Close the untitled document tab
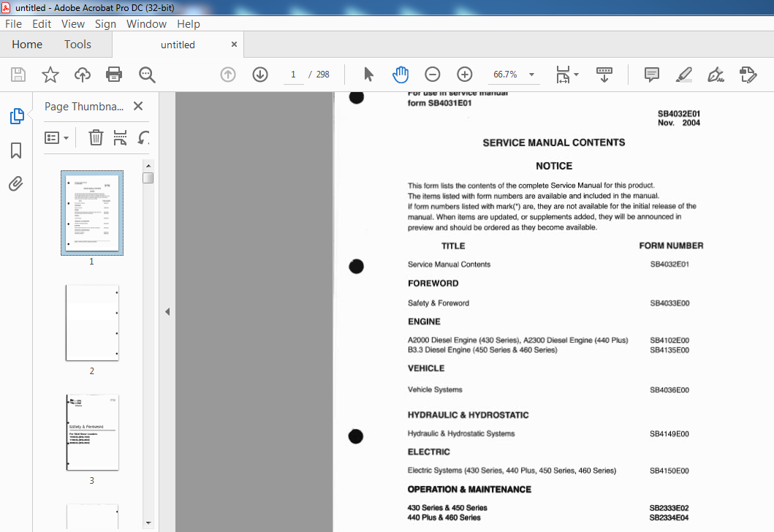Image resolution: width=774 pixels, height=532 pixels. (234, 45)
